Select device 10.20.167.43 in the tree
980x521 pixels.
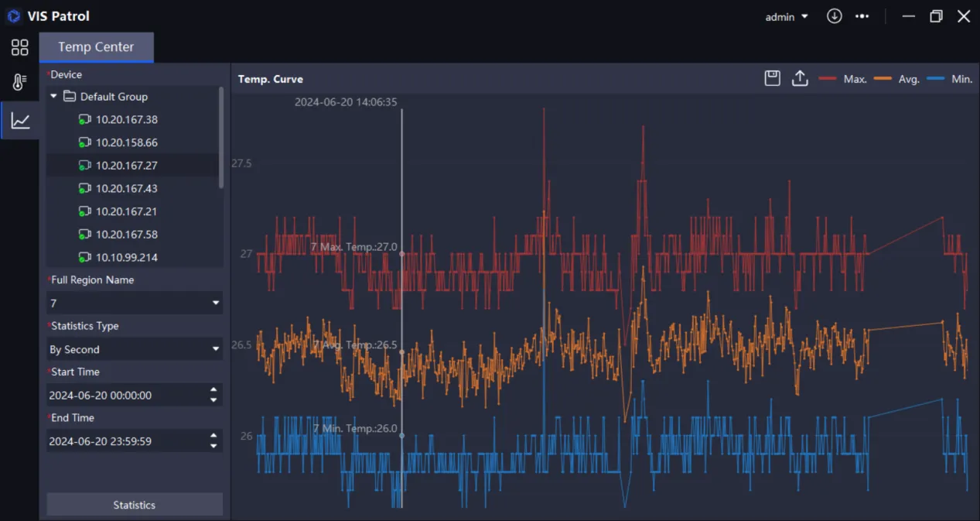pos(126,189)
